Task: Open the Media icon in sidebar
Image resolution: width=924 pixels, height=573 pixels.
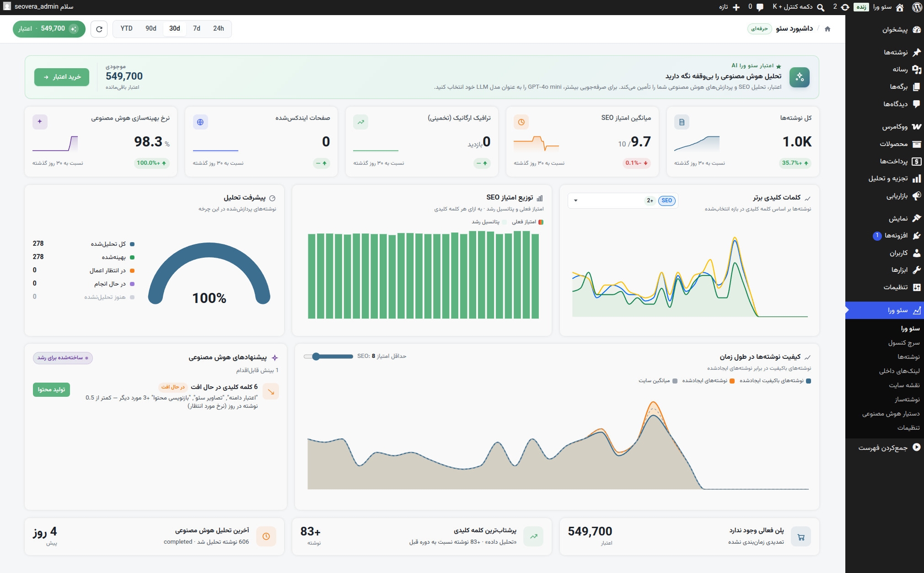Action: click(x=916, y=70)
